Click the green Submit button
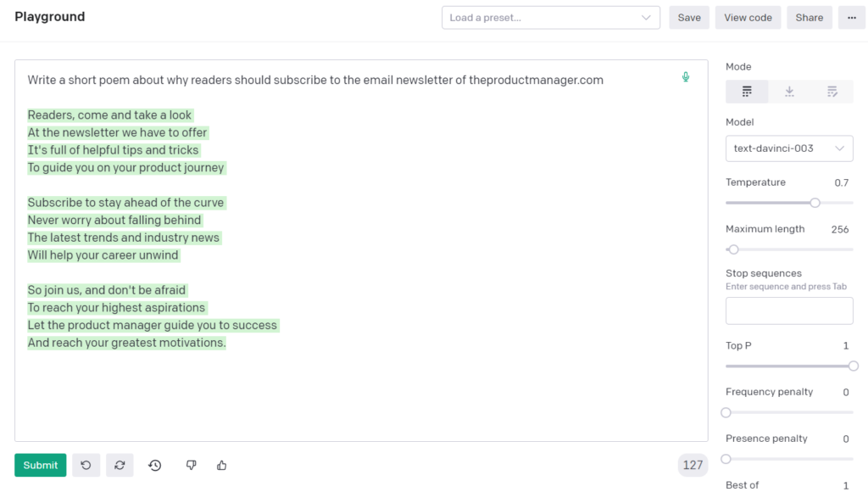The image size is (868, 492). [x=41, y=466]
